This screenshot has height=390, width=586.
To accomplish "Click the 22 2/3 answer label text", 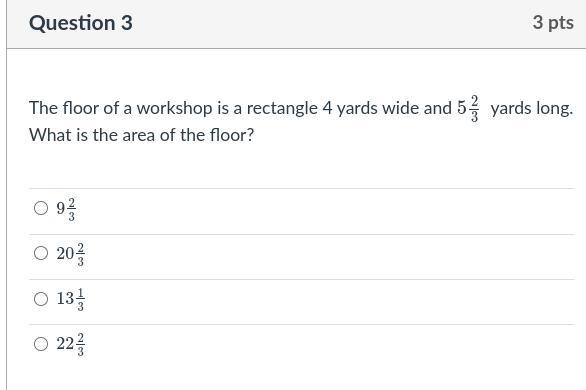I will click(x=71, y=344).
